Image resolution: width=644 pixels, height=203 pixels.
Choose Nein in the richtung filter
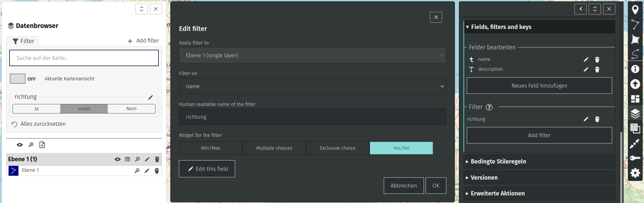coord(131,109)
